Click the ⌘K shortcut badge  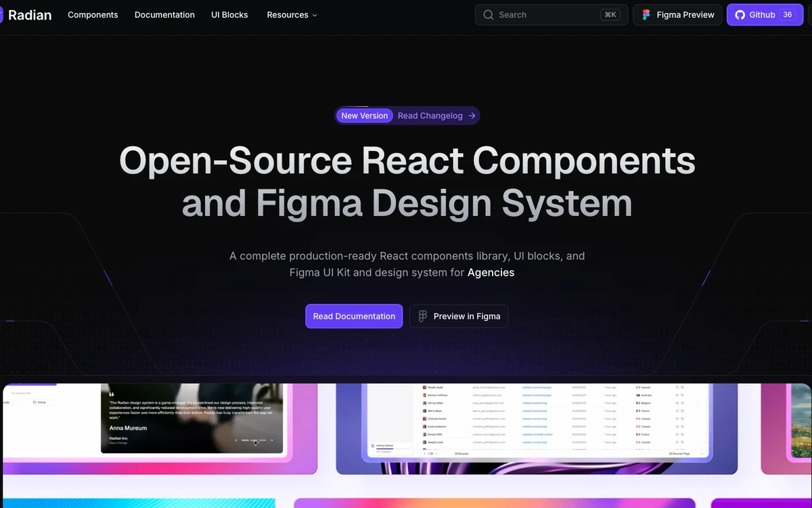click(610, 15)
